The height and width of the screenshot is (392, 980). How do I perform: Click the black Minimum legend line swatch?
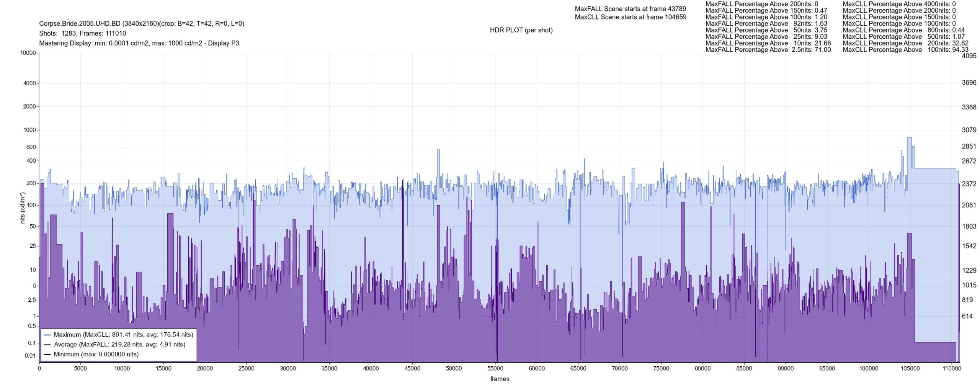[47, 354]
